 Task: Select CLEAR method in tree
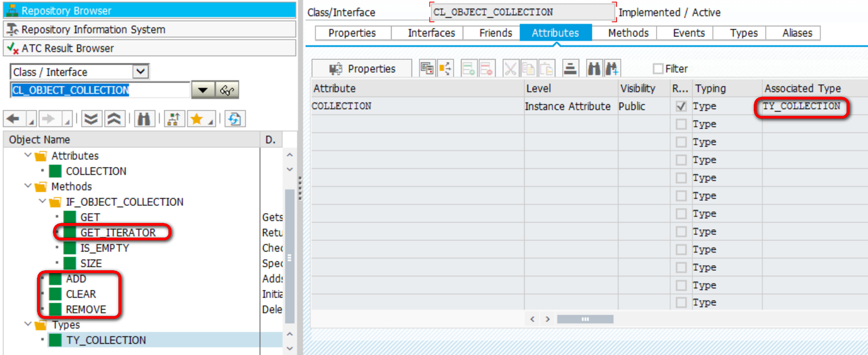(81, 294)
